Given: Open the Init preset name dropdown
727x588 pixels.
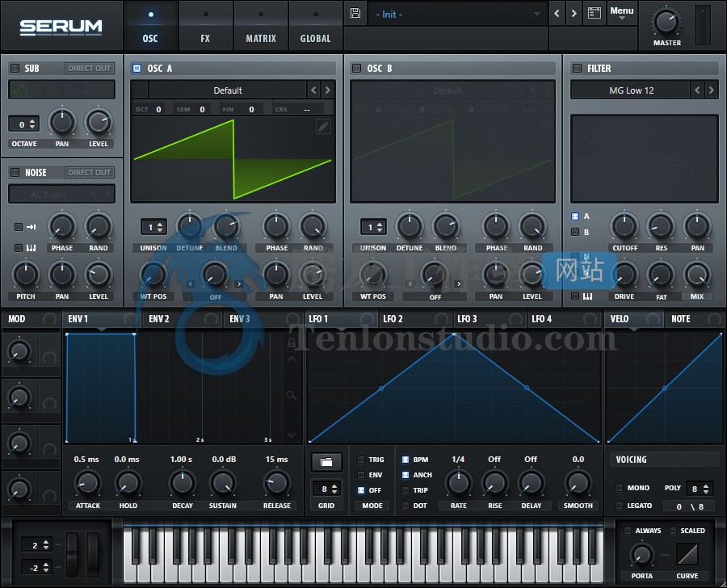Looking at the screenshot, I should (x=457, y=15).
